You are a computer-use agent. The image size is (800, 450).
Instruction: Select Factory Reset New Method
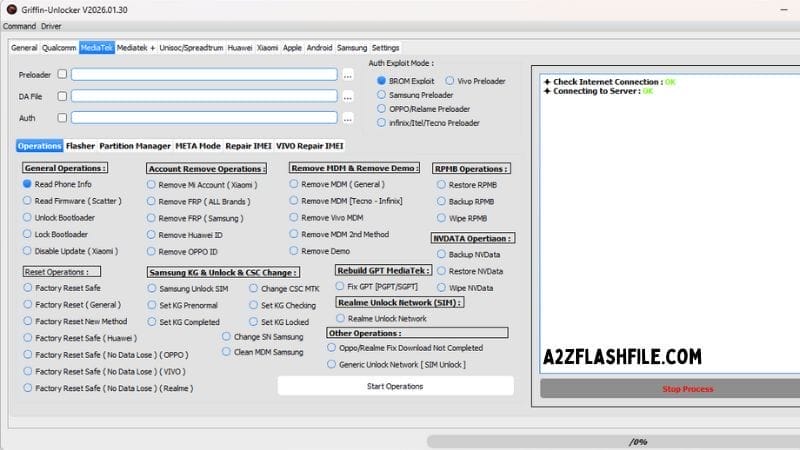[x=76, y=321]
